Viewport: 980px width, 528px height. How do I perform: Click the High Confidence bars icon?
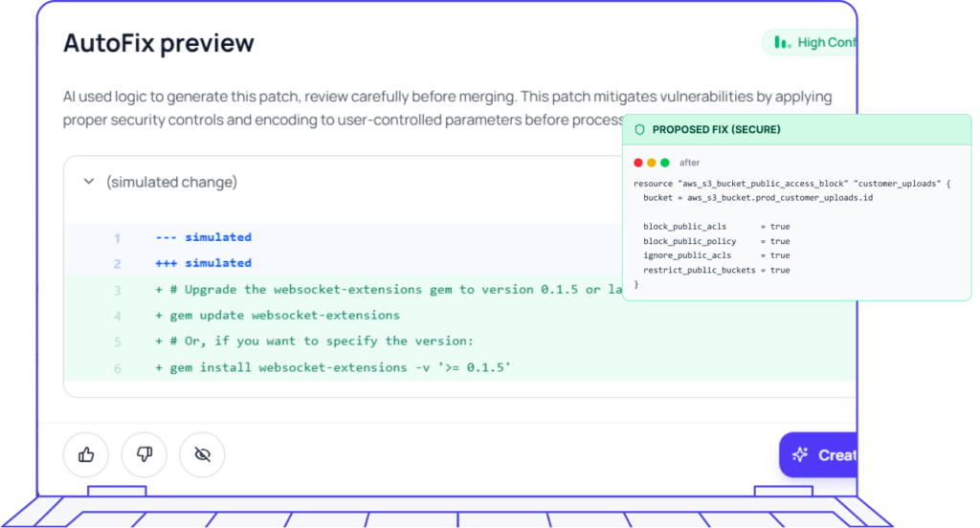coord(782,42)
